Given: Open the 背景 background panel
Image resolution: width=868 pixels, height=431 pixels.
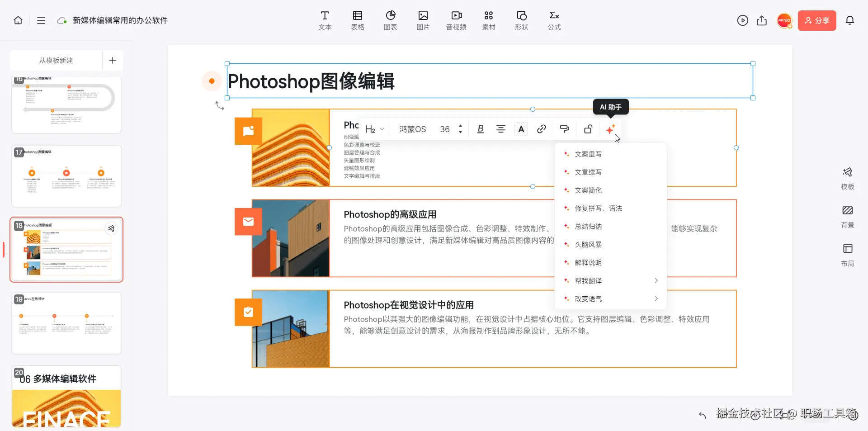Looking at the screenshot, I should tap(848, 217).
